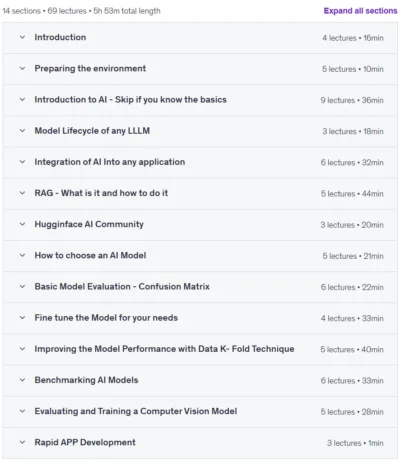Expand Basic Model Evaluation chevron arrow

22,287
